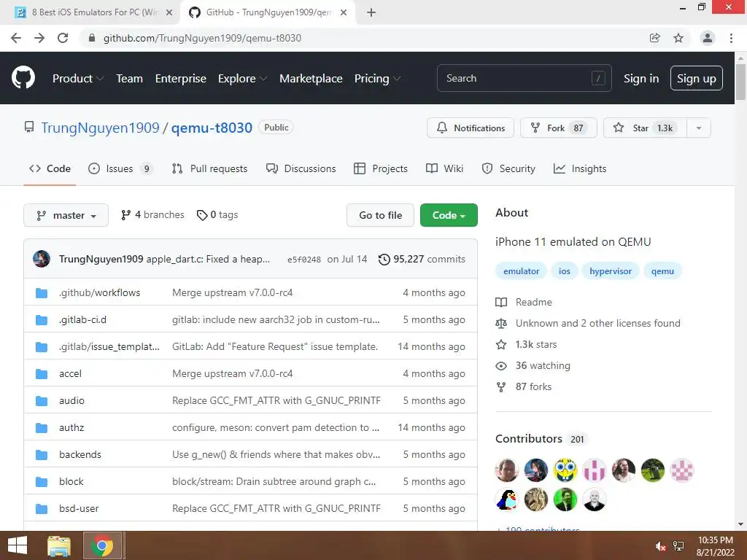Open the master branch dropdown

[66, 215]
